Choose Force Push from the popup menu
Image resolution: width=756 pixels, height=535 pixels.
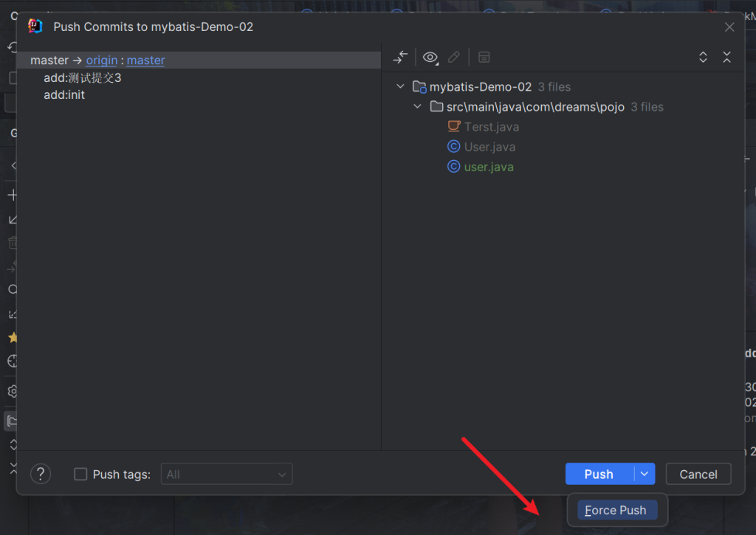point(616,511)
